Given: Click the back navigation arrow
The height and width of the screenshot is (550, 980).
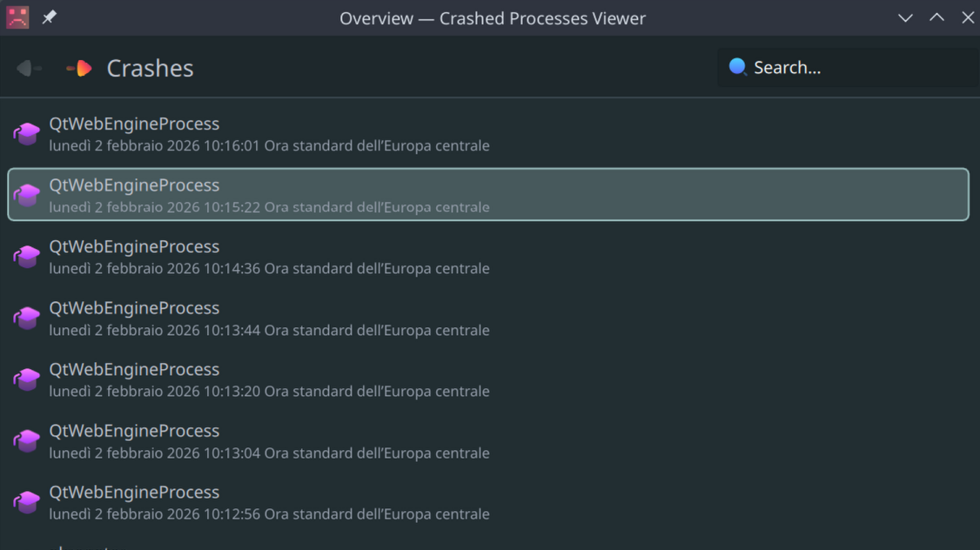Looking at the screenshot, I should tap(28, 68).
